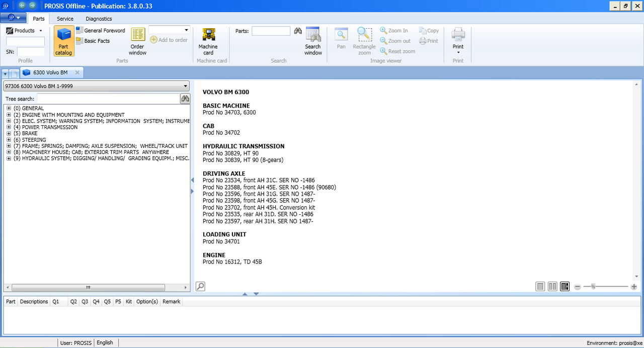Expand (3) ELEC. SYSTEM node

(x=9, y=121)
